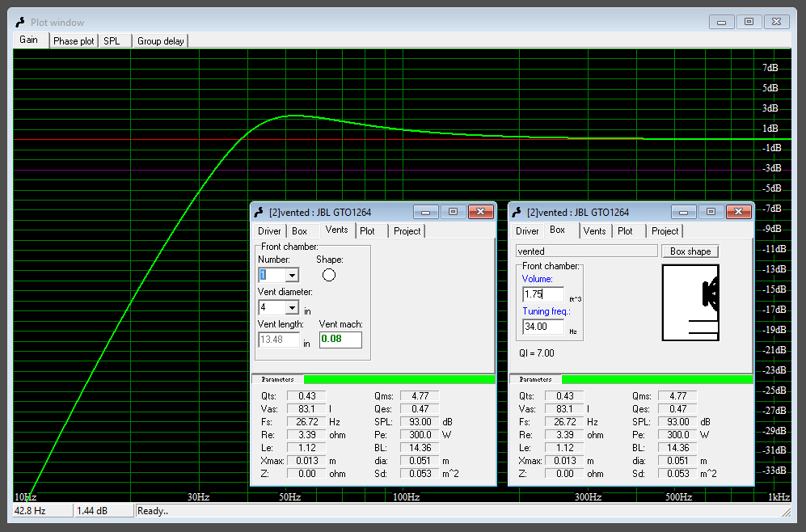Click the Tuning freq. field 34.00
The height and width of the screenshot is (532, 806).
(x=543, y=327)
